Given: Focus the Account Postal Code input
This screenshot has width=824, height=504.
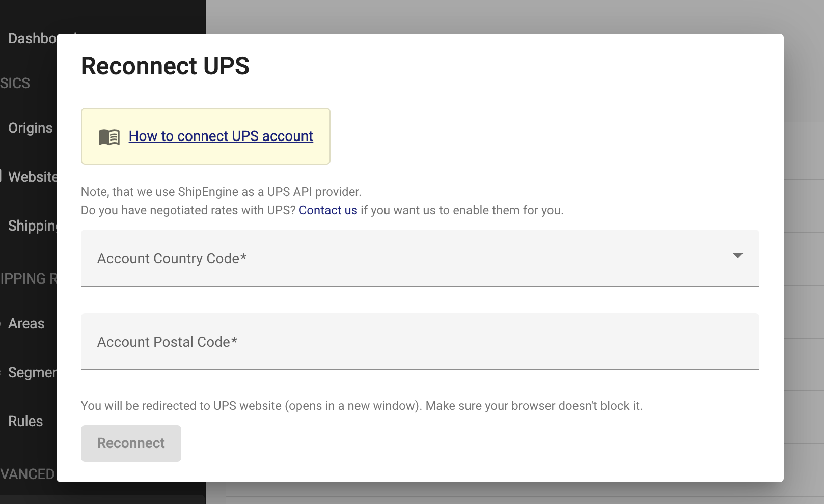Looking at the screenshot, I should point(420,342).
